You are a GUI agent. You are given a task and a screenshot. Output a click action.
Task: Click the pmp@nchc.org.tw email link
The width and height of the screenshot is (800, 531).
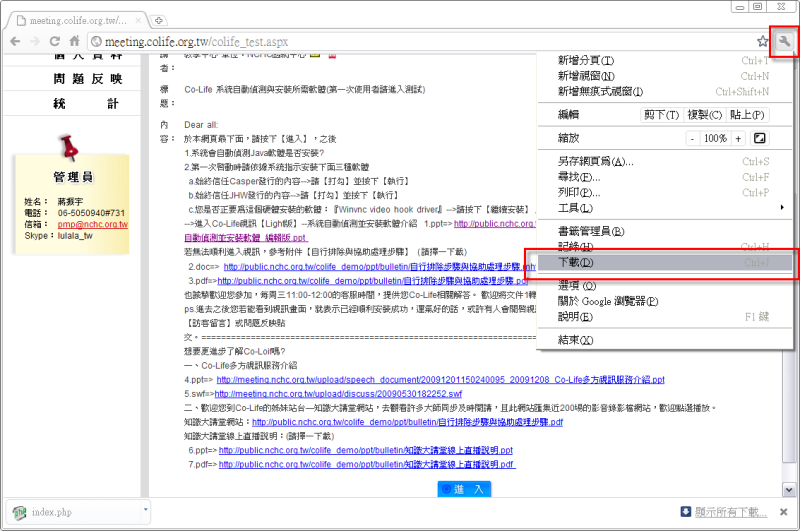click(x=92, y=224)
